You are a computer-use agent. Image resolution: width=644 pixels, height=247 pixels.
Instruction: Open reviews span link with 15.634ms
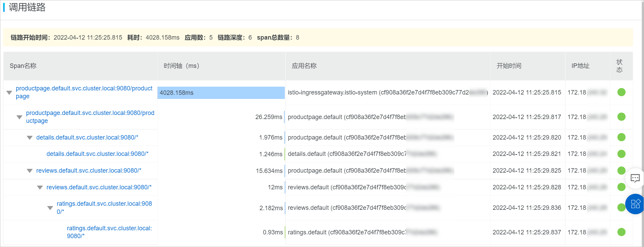pos(89,171)
